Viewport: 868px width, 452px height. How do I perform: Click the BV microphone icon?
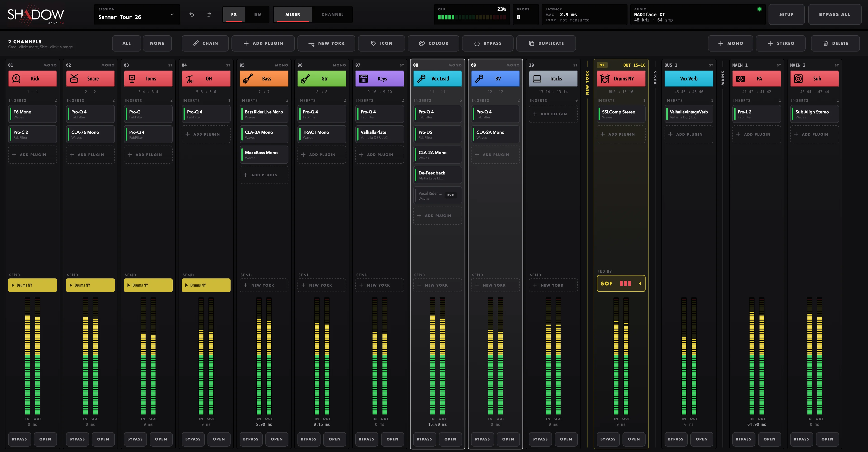(x=479, y=78)
